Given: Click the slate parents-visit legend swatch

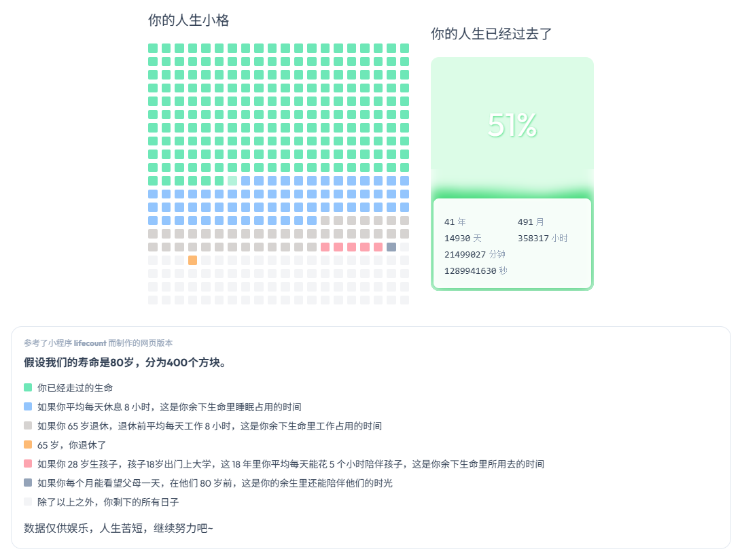Looking at the screenshot, I should (28, 483).
